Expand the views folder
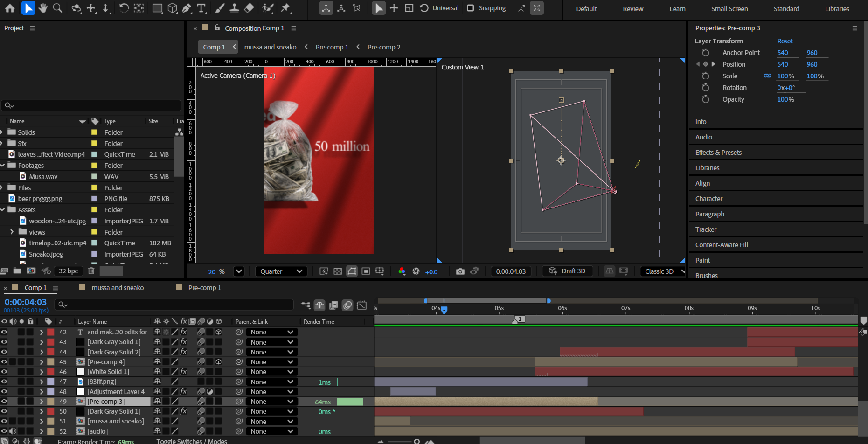Image resolution: width=868 pixels, height=444 pixels. click(x=12, y=232)
